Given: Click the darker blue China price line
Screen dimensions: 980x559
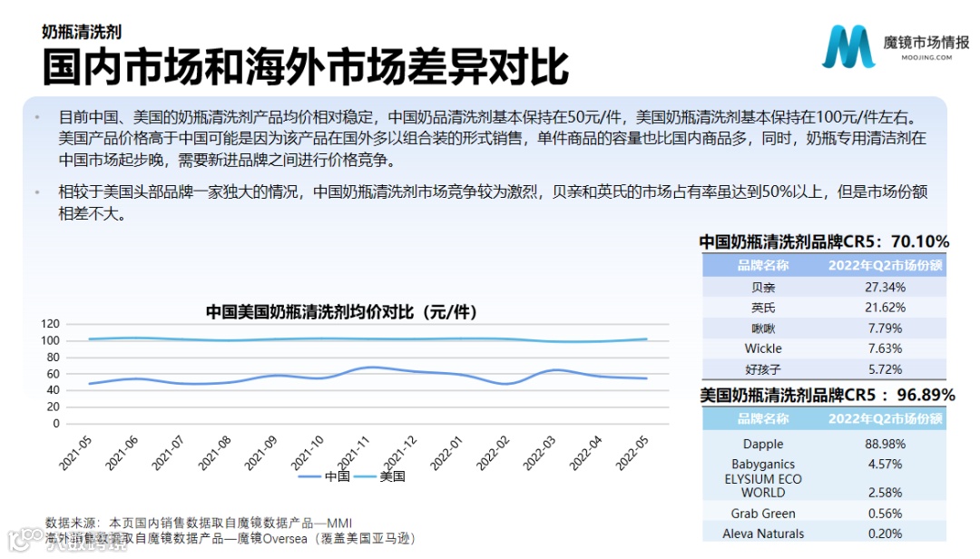Looking at the screenshot, I should [x=368, y=377].
